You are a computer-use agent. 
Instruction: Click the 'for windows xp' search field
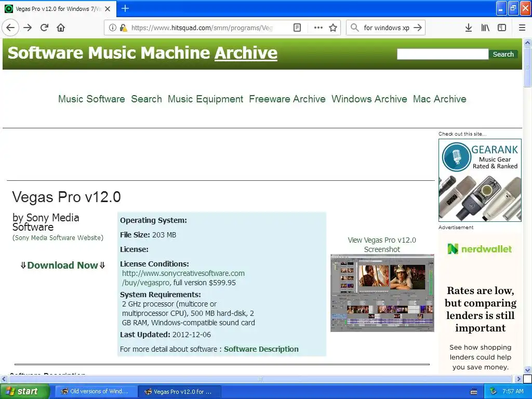(x=387, y=28)
